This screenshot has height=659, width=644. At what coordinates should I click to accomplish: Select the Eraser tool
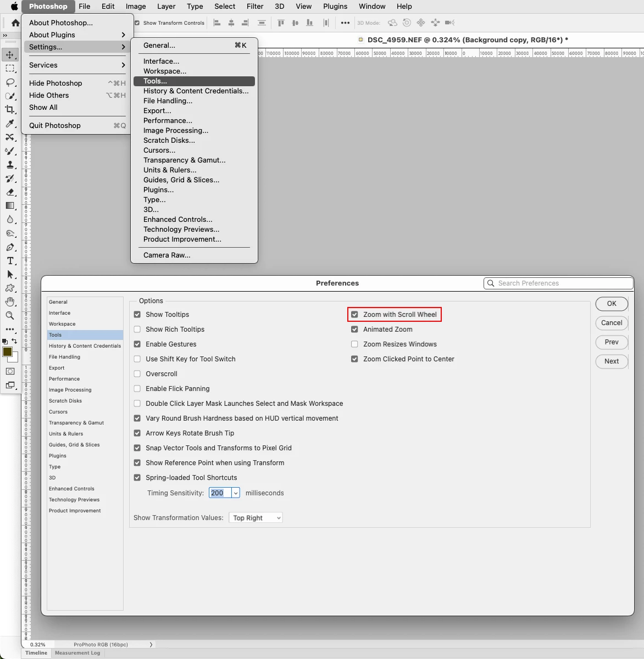point(10,192)
